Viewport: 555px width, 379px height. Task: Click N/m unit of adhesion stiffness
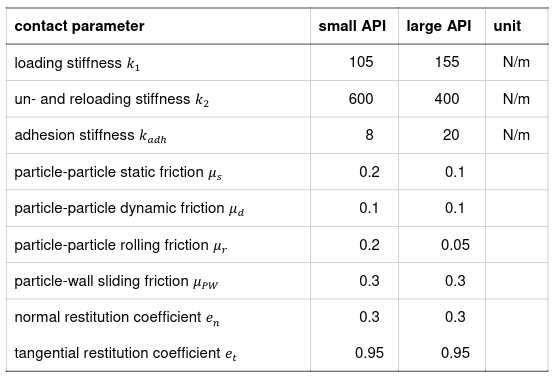click(516, 135)
